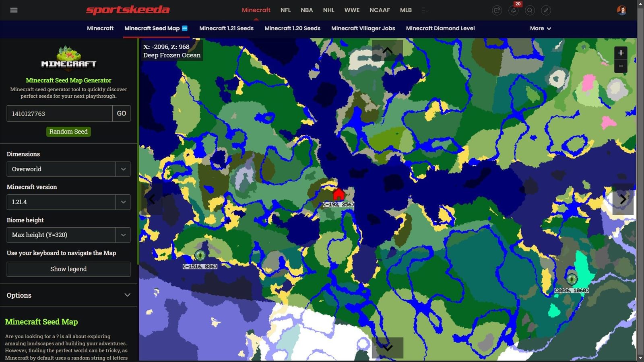Open the Dimensions dropdown set to Overworld

point(68,169)
